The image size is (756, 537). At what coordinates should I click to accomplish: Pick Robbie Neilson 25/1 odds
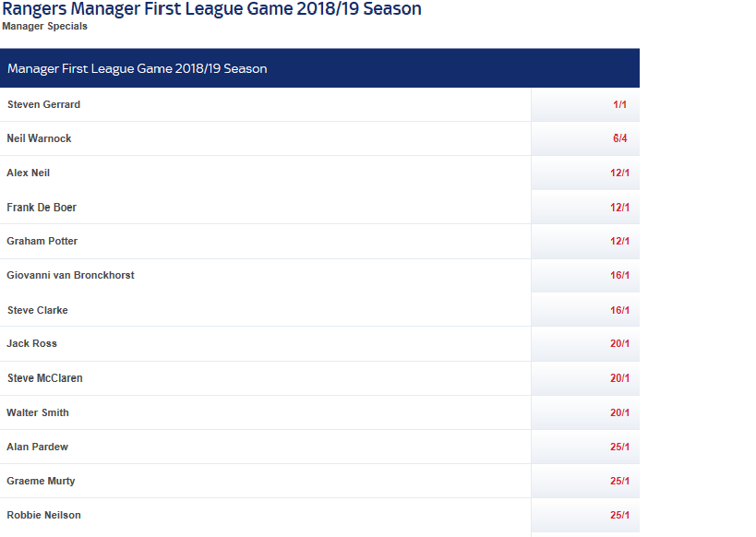coord(585,515)
